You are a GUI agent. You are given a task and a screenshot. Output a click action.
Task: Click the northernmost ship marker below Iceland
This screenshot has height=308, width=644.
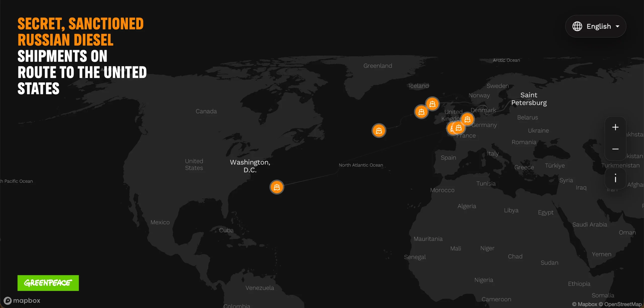tap(432, 104)
